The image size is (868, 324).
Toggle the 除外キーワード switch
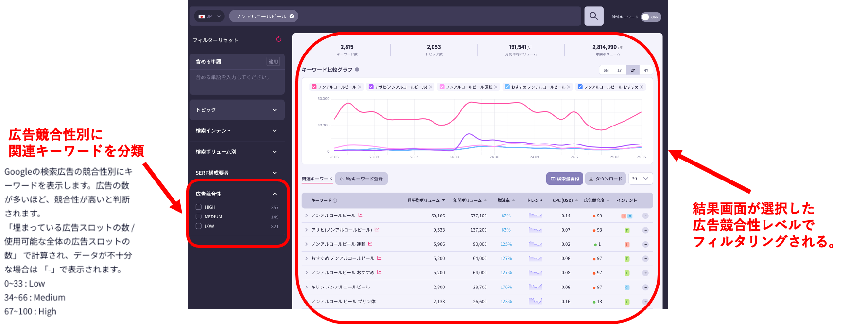(x=650, y=17)
